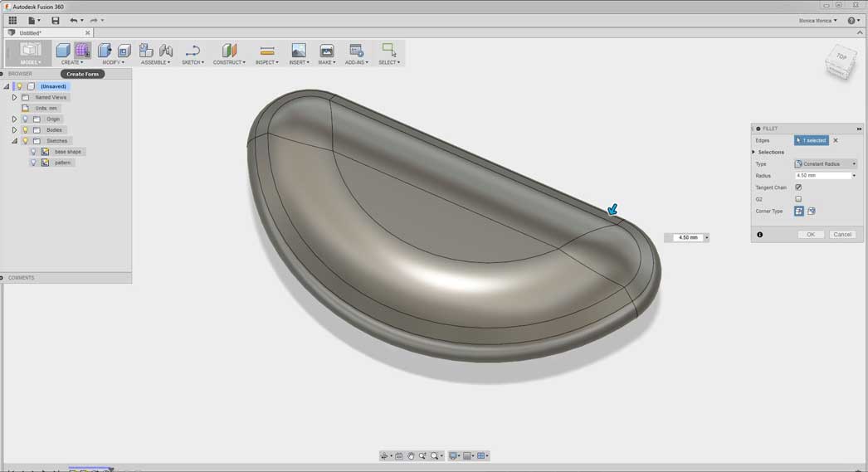868x472 pixels.
Task: Select the Fit zoom magnifier icon
Action: (x=435, y=456)
